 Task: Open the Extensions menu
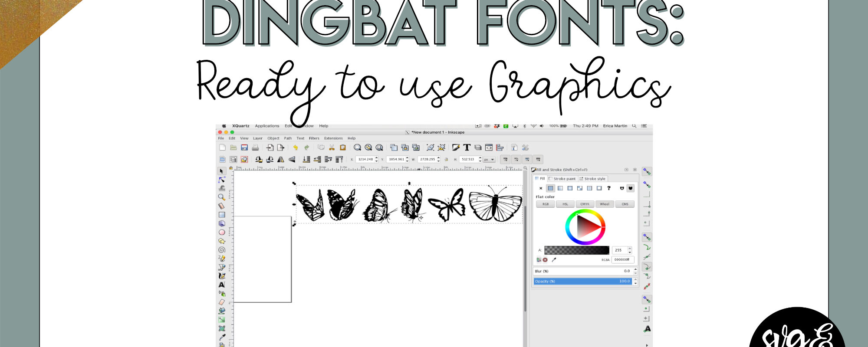pos(333,138)
